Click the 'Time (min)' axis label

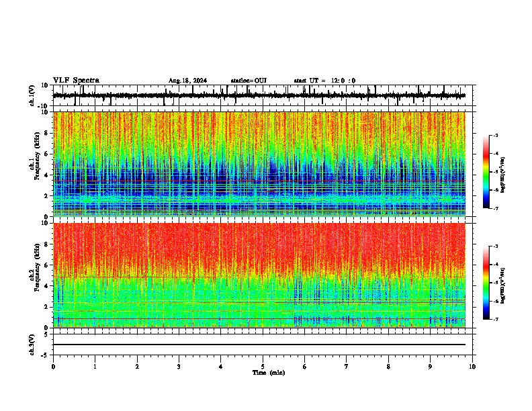coord(269,373)
